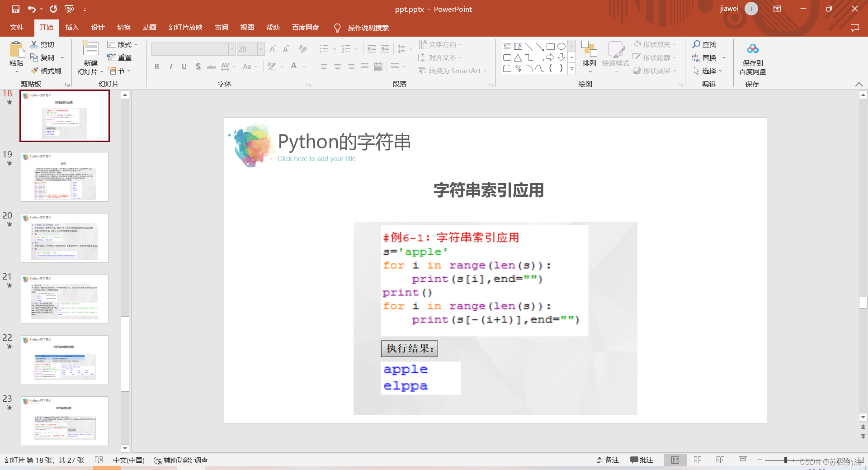Copy the selection with 复制
The width and height of the screenshot is (868, 470).
click(42, 57)
